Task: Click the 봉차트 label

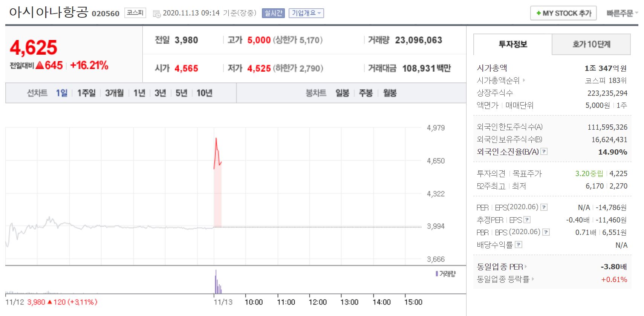Action: 316,93
